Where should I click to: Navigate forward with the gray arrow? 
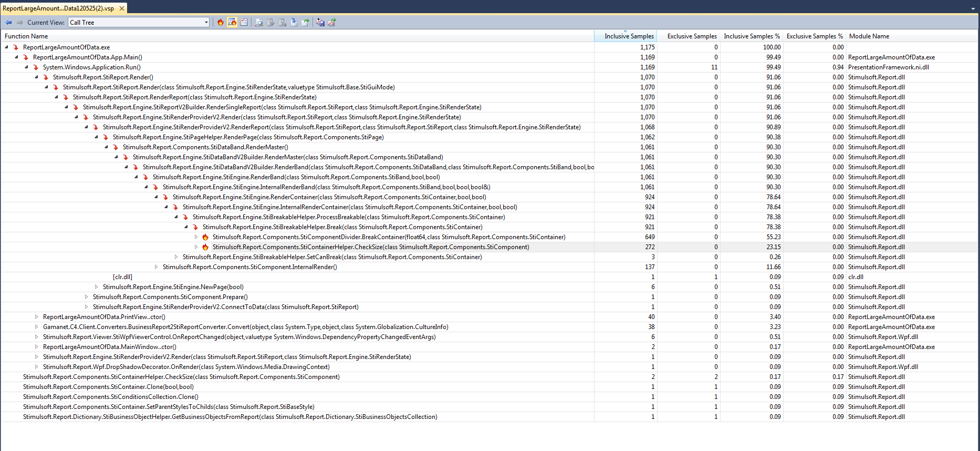[x=20, y=22]
